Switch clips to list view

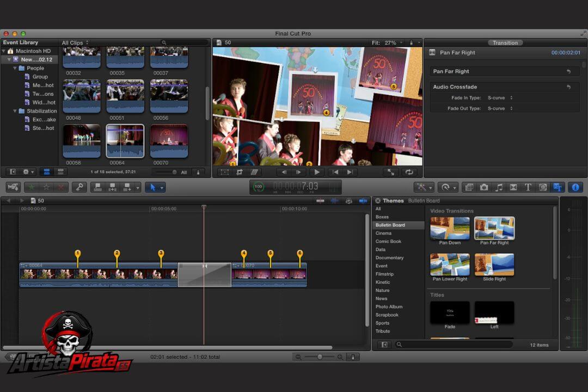60,172
